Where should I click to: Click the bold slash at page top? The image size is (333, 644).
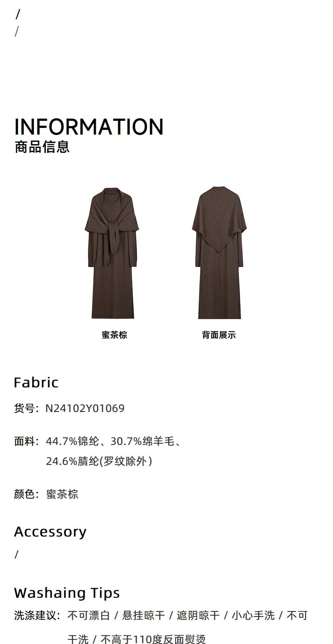coord(18,15)
